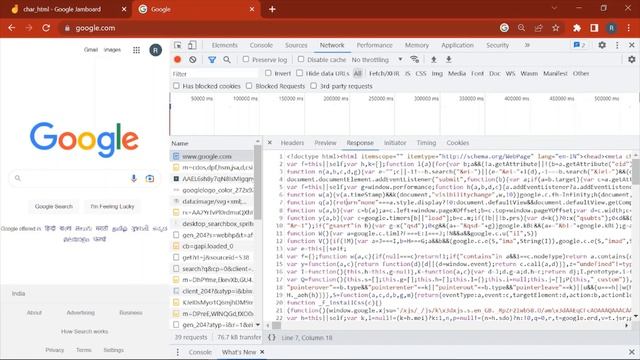
Task: Click the DevTools inspect element picker icon
Action: [178, 45]
